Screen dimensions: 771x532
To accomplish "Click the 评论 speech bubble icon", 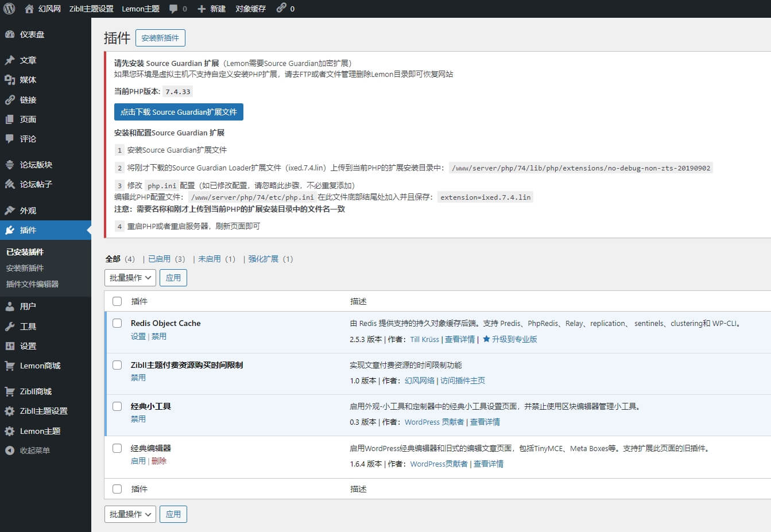I will click(x=10, y=139).
